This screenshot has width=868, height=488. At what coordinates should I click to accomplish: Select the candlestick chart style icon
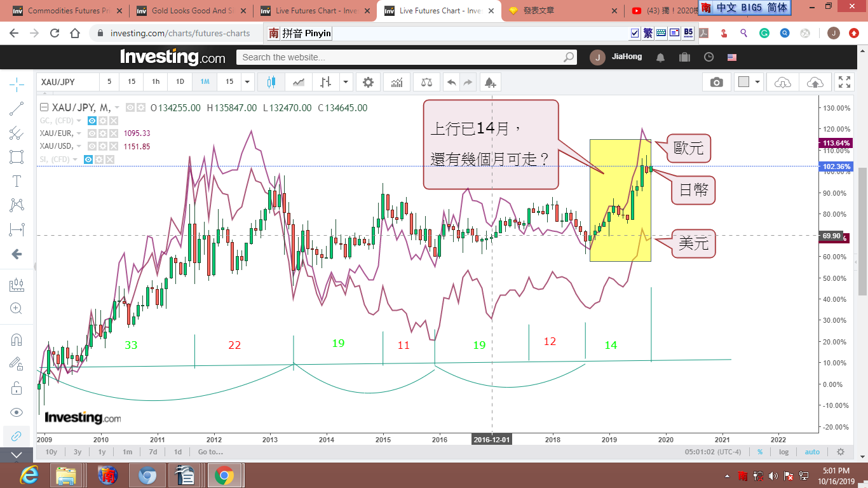pyautogui.click(x=271, y=82)
